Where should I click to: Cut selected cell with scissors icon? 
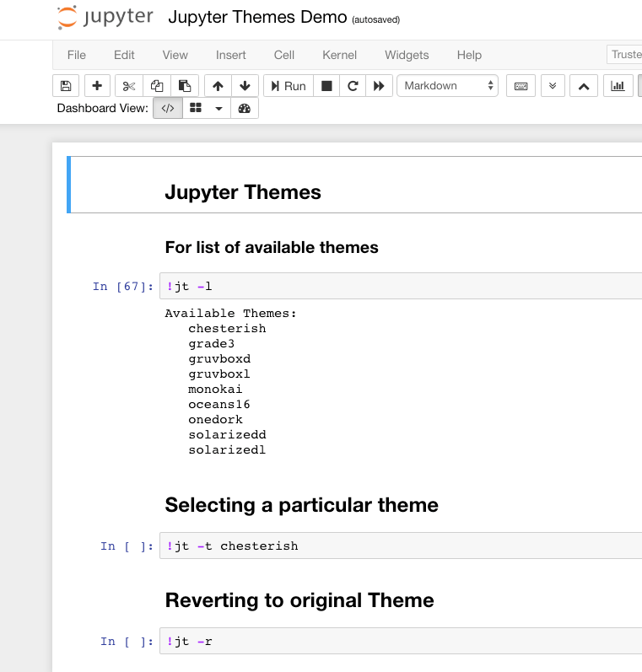click(x=128, y=86)
